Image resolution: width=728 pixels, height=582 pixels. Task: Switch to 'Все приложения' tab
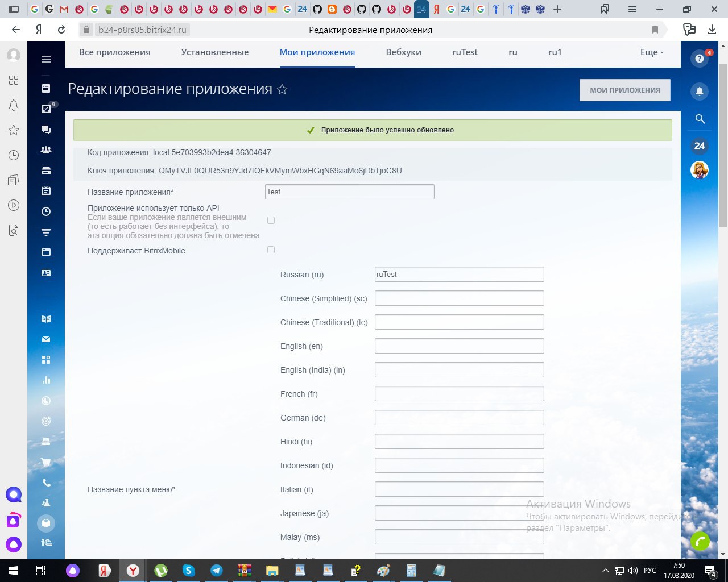pyautogui.click(x=115, y=52)
